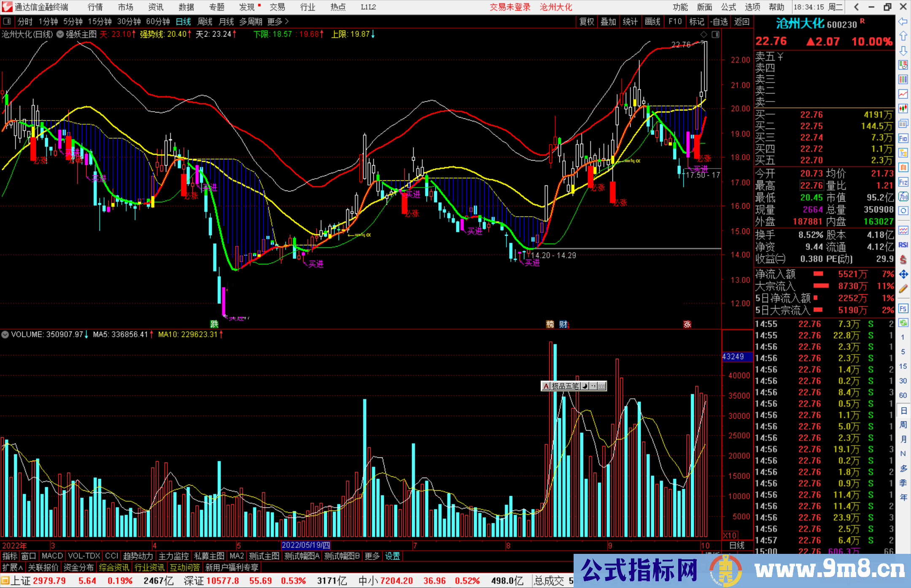Screen dimensions: 911x588
Task: Click the -自选 remove favorite button
Action: (719, 21)
